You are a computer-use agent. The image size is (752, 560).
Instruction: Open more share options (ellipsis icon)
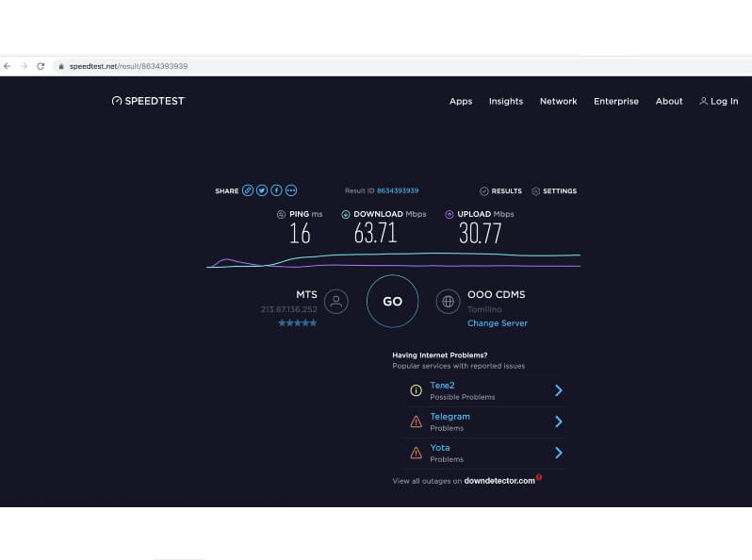point(291,190)
